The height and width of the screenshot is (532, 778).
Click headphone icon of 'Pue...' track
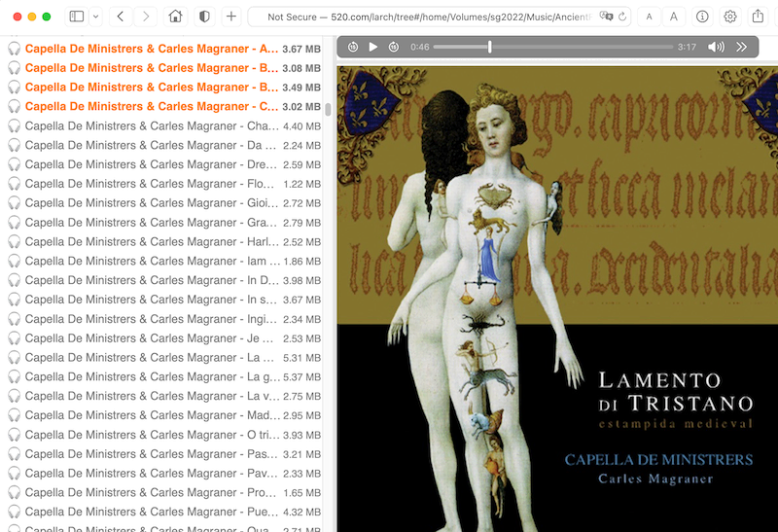[x=15, y=513]
